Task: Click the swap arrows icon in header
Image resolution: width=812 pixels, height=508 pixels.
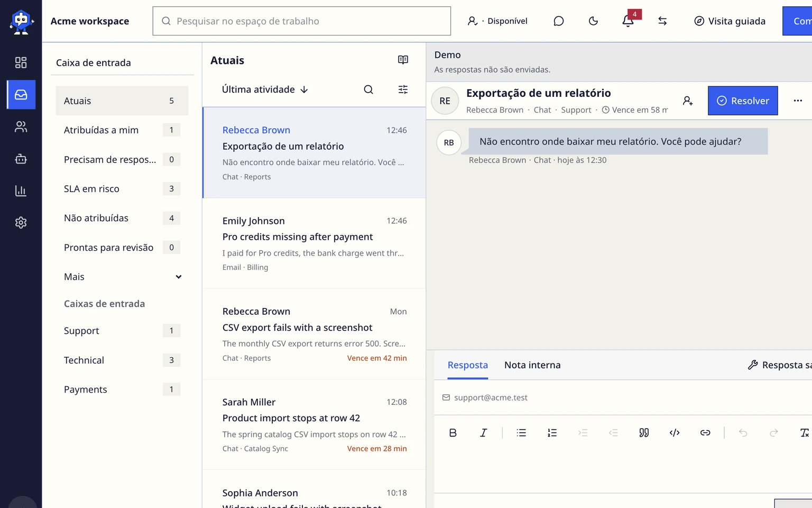Action: click(662, 21)
